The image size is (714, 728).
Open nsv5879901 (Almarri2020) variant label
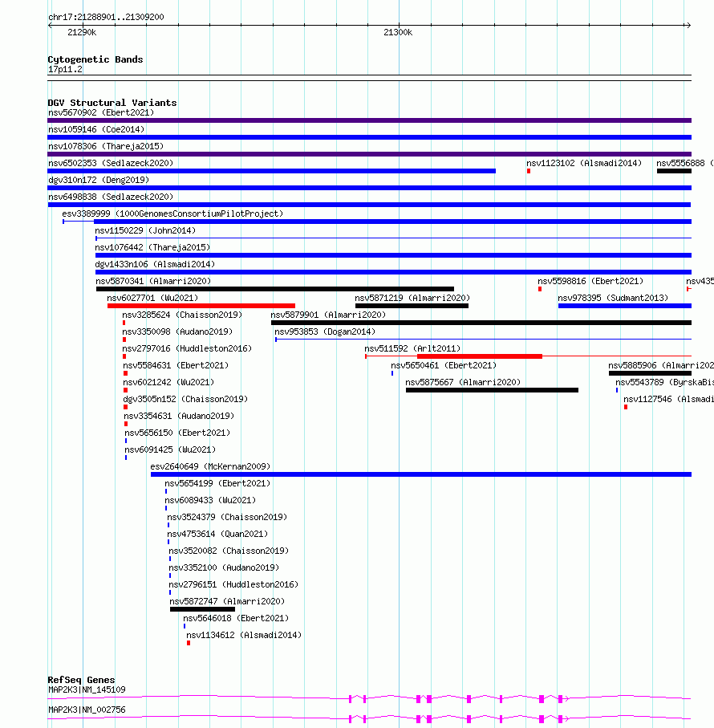click(x=328, y=315)
